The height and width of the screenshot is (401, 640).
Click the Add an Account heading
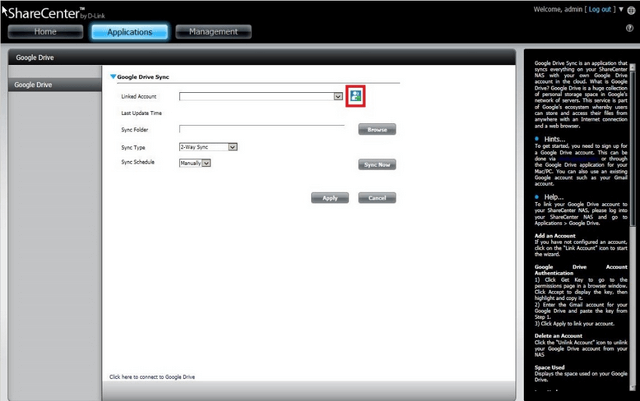[x=555, y=236]
